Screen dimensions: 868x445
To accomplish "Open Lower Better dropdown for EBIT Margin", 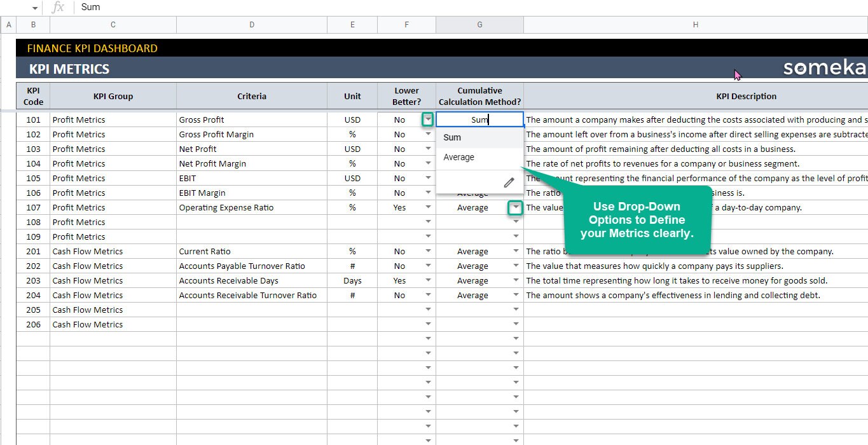I will (x=428, y=193).
